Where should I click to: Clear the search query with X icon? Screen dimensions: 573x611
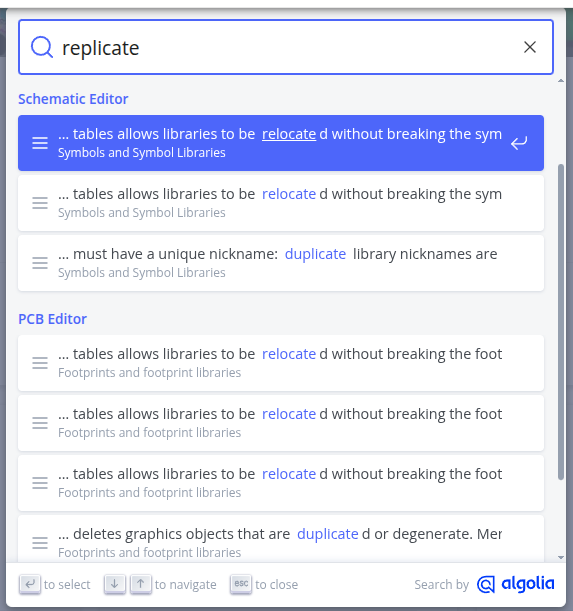click(530, 47)
